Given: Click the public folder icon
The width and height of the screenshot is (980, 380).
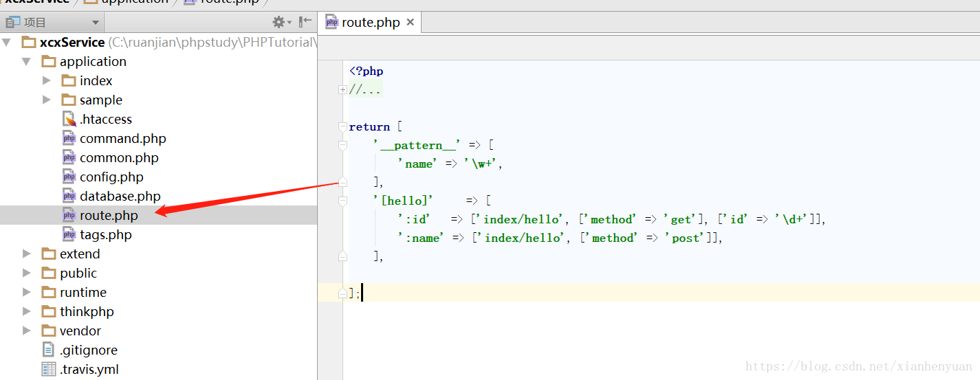Looking at the screenshot, I should click(x=49, y=273).
